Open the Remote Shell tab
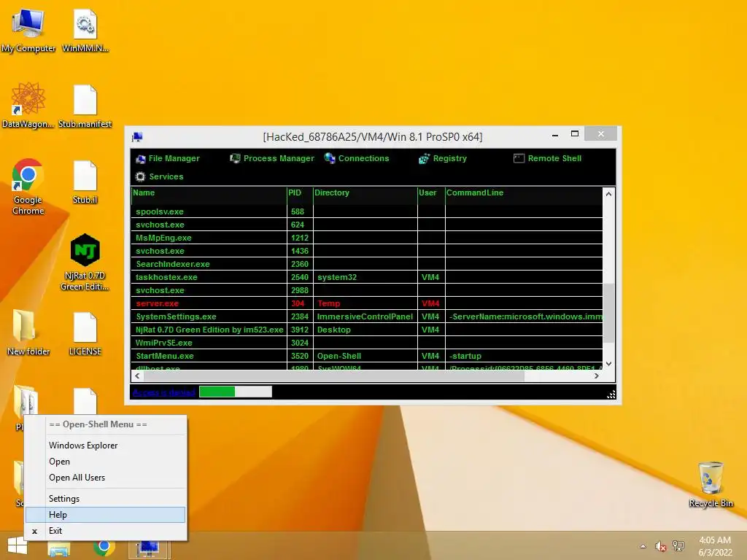 (x=547, y=158)
